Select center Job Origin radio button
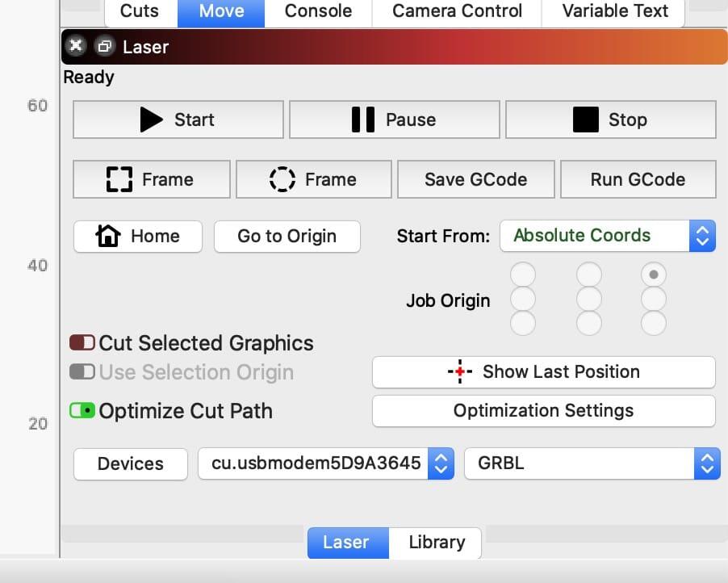Screen dimensions: 728x583 (588, 299)
